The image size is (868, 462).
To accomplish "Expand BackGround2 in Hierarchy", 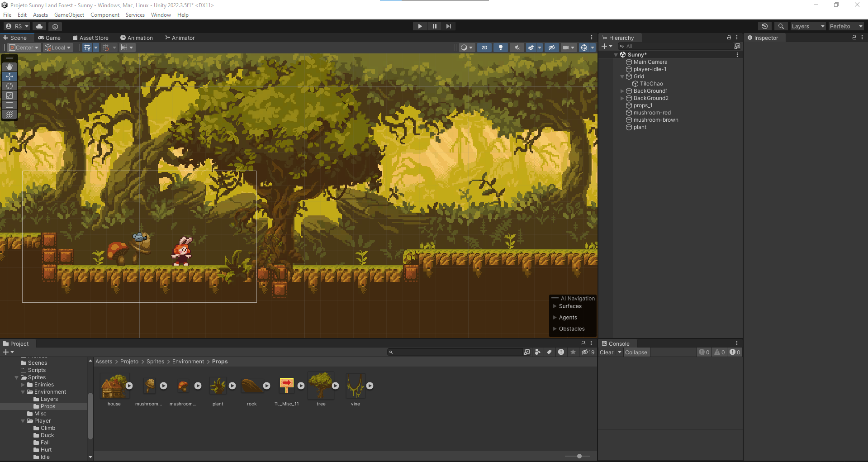I will [x=622, y=98].
